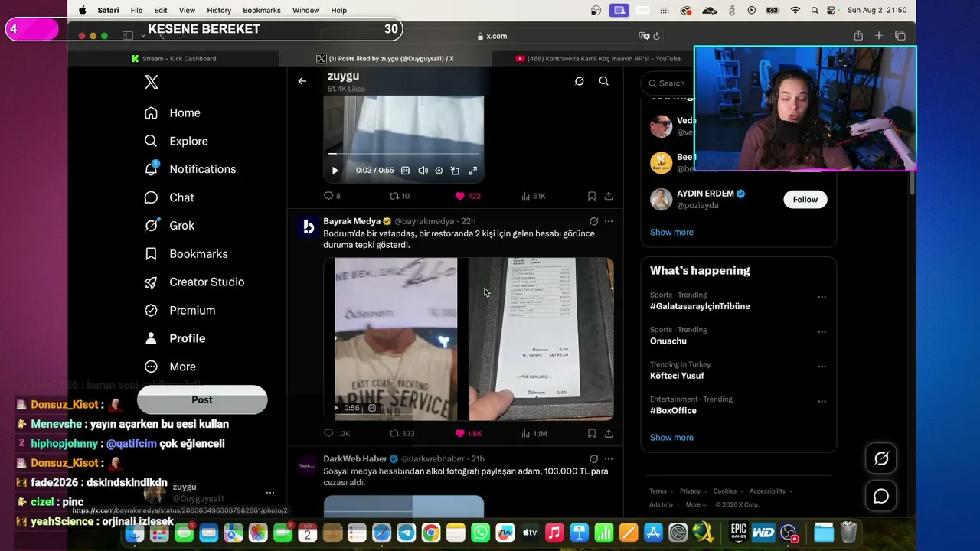This screenshot has width=980, height=551.
Task: Go to Home in X sidebar
Action: (x=172, y=112)
